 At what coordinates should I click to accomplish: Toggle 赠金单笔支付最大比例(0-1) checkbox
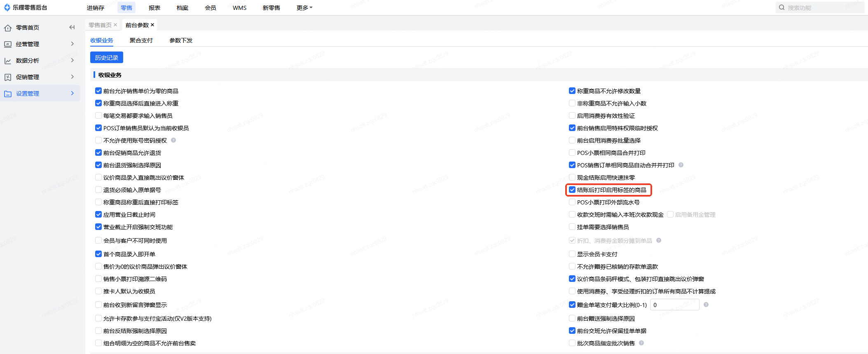click(x=572, y=305)
